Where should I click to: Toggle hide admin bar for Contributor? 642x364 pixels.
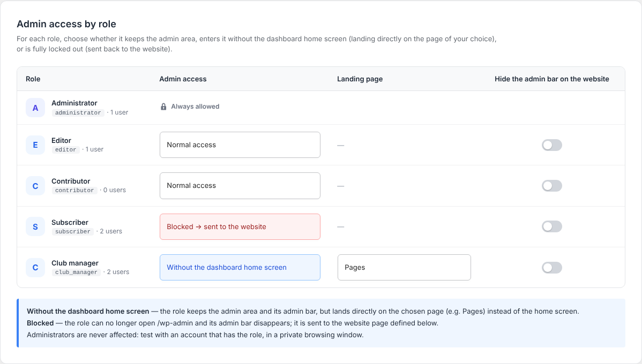pyautogui.click(x=551, y=186)
